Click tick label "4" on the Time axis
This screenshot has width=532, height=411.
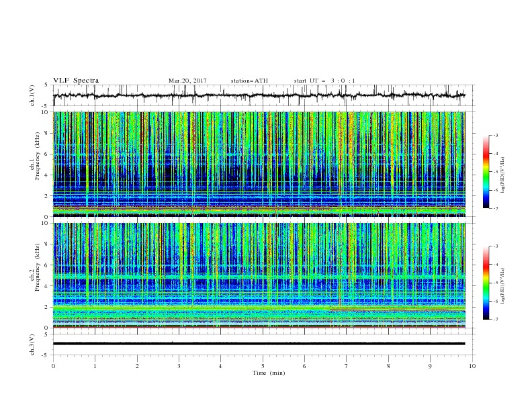click(221, 366)
